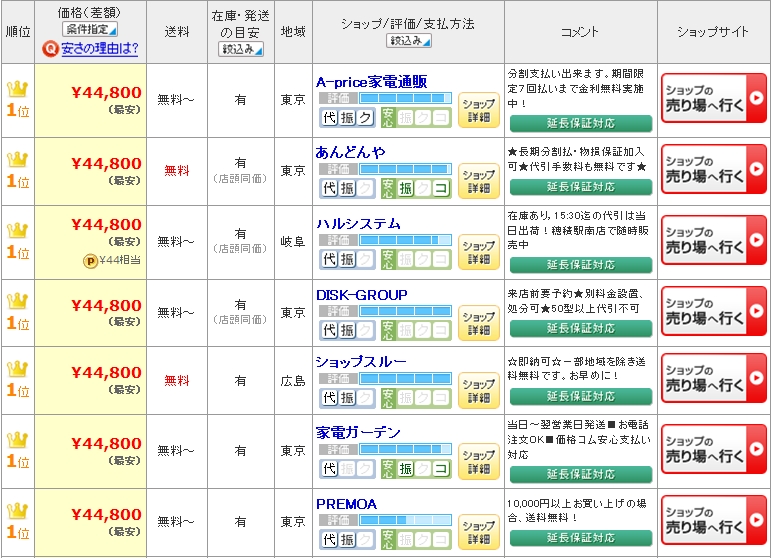Click the green コ icon for 家電ガーデン
The image size is (774, 558).
pyautogui.click(x=441, y=469)
